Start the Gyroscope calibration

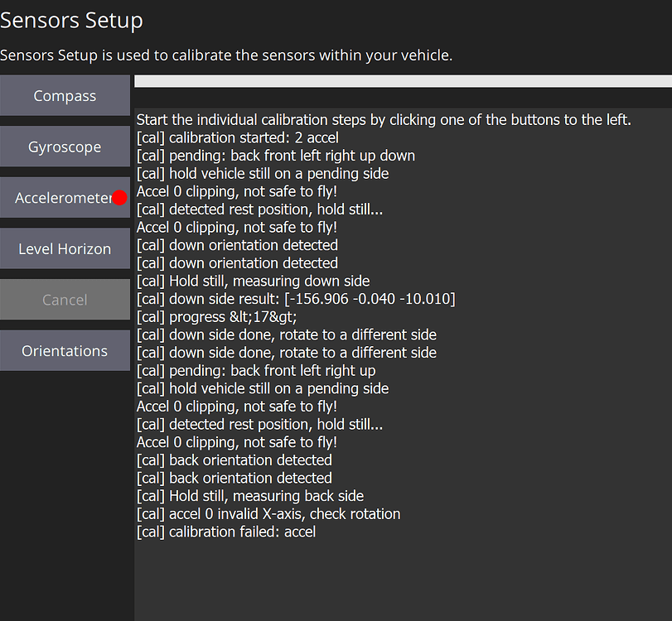tap(65, 147)
